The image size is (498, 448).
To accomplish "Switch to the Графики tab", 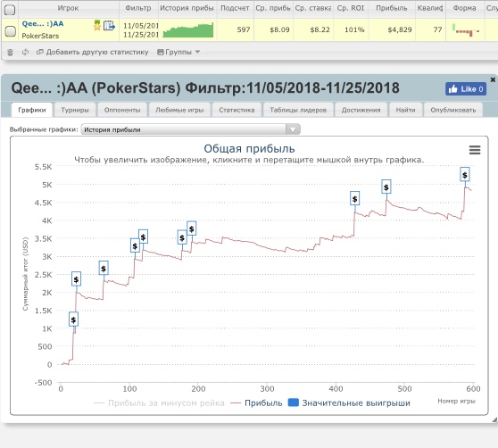I will (32, 110).
